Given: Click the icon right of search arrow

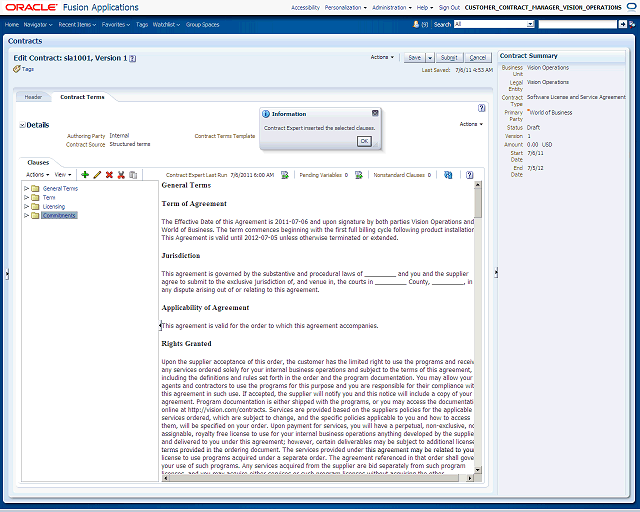Looking at the screenshot, I should click(632, 24).
